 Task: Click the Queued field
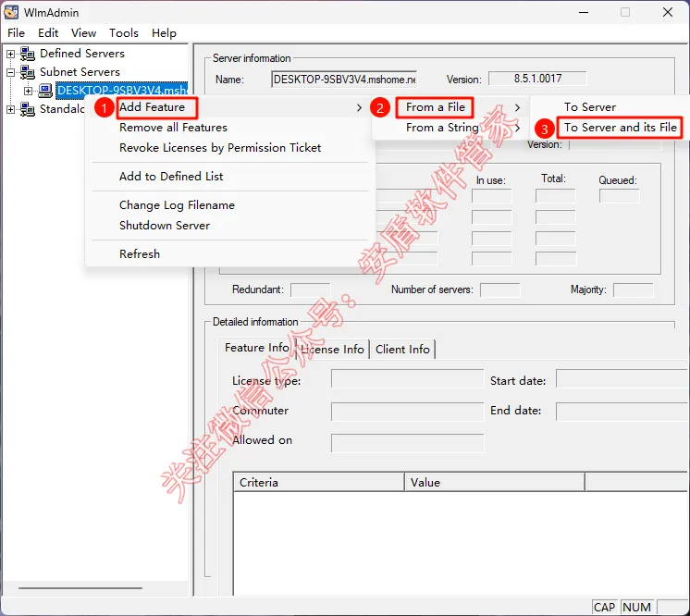coord(619,196)
